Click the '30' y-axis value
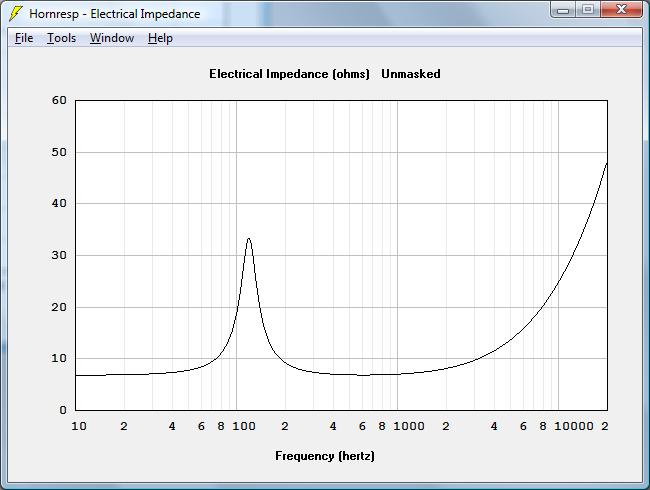 (59, 255)
